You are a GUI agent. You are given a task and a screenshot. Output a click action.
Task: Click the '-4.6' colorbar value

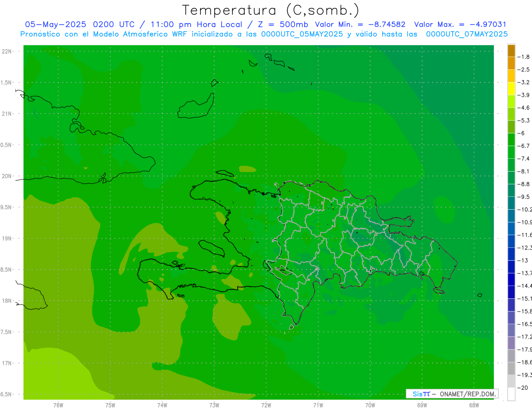[524, 108]
